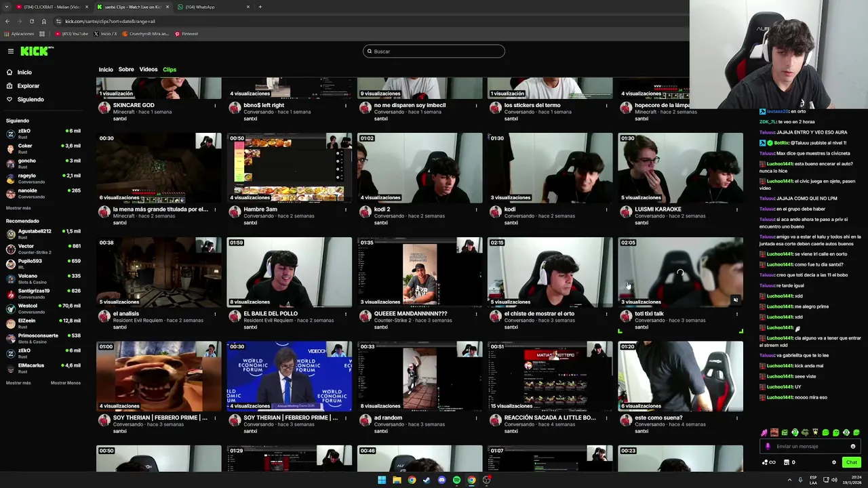Open File Explorer from the taskbar
Screen dimensions: 868x488
pyautogui.click(x=397, y=480)
